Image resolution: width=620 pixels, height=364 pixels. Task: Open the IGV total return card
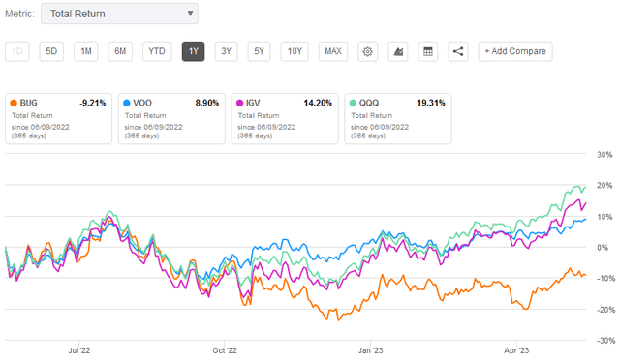[x=285, y=118]
